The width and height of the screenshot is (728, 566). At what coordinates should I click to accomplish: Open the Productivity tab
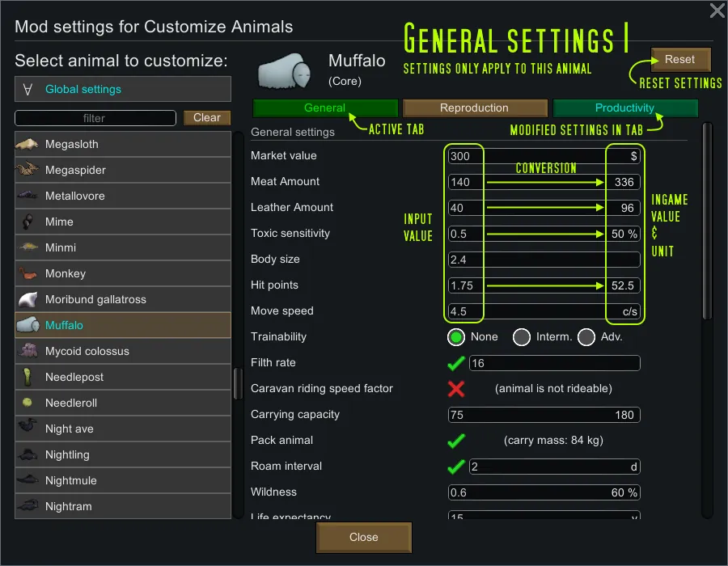click(x=624, y=108)
